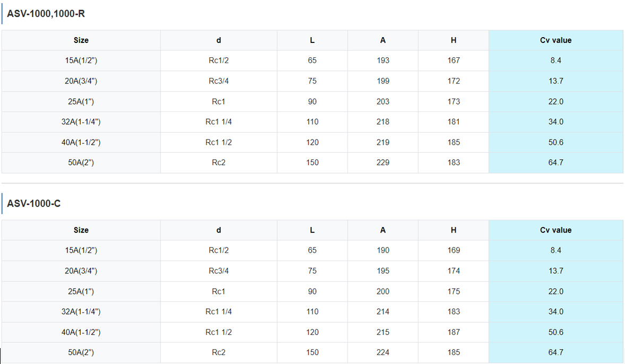Click the H value 187 cell

point(453,332)
